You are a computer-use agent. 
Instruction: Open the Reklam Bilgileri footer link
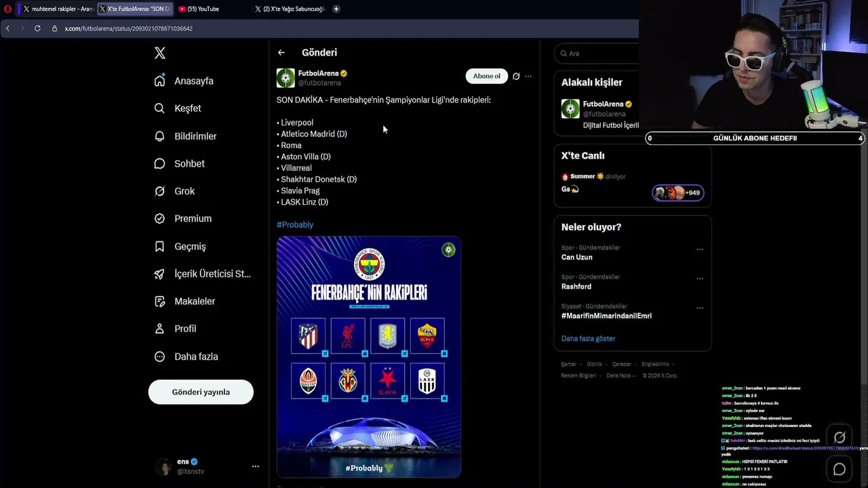coord(578,375)
